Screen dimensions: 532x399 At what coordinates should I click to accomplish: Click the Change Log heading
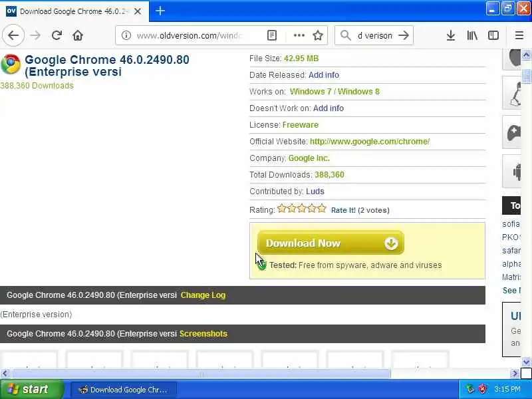click(203, 295)
